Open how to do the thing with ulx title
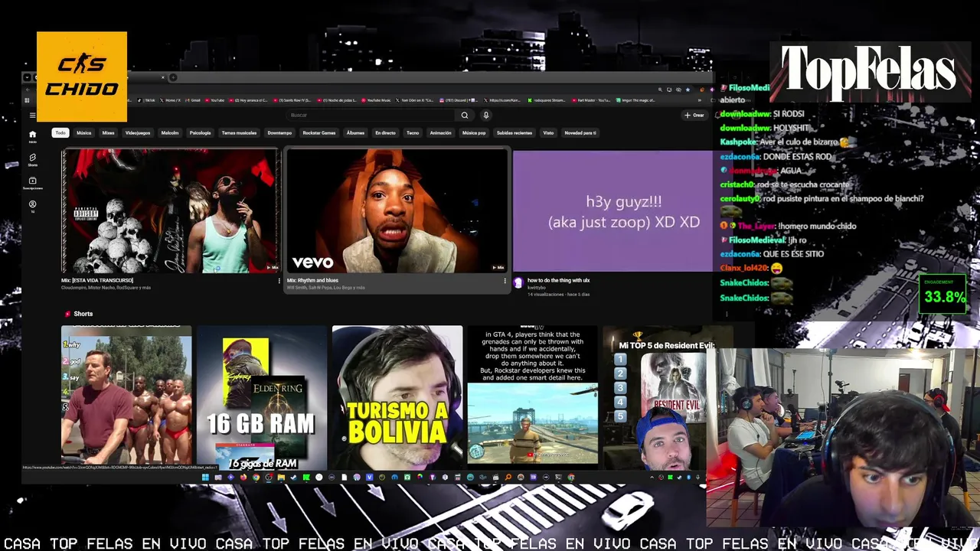 (x=558, y=281)
